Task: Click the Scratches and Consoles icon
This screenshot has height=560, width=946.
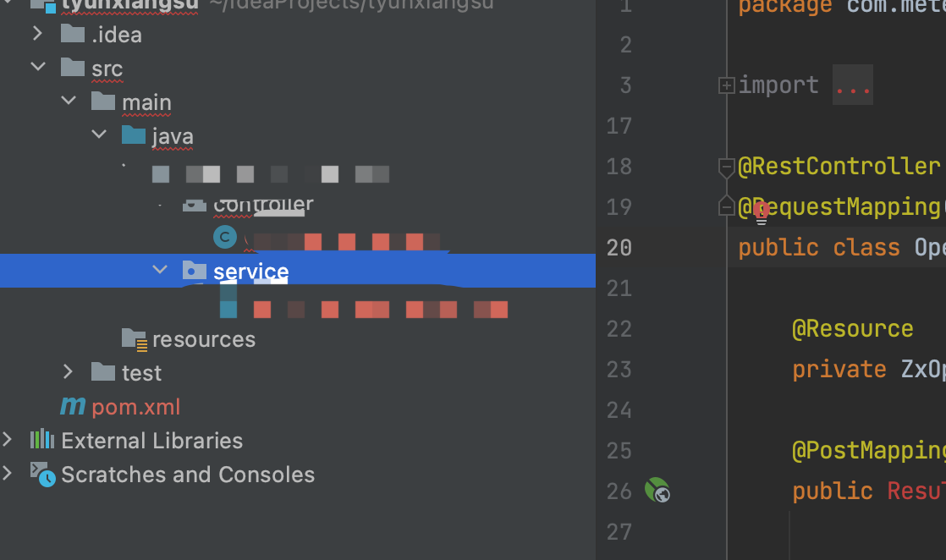Action: [42, 474]
